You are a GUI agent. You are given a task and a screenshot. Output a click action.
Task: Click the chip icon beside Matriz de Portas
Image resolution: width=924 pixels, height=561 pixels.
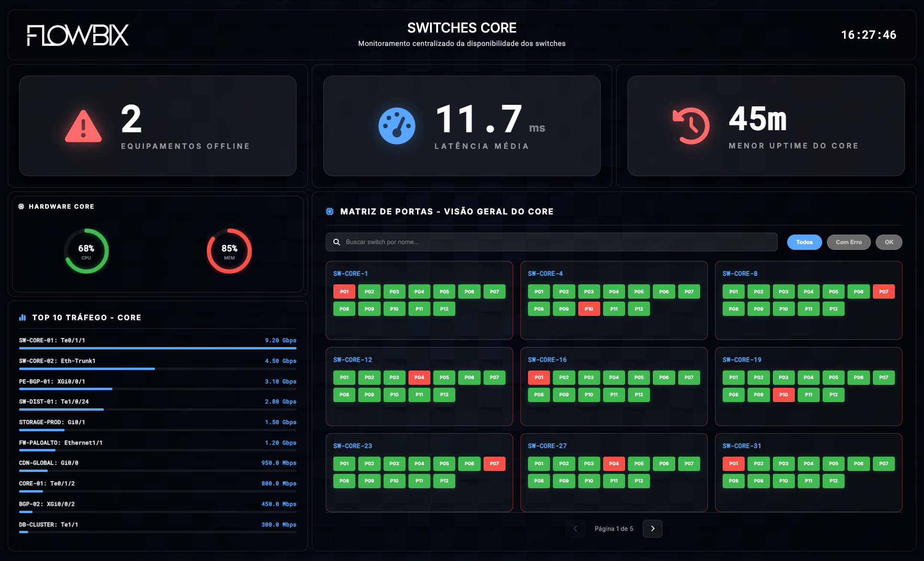pos(330,212)
